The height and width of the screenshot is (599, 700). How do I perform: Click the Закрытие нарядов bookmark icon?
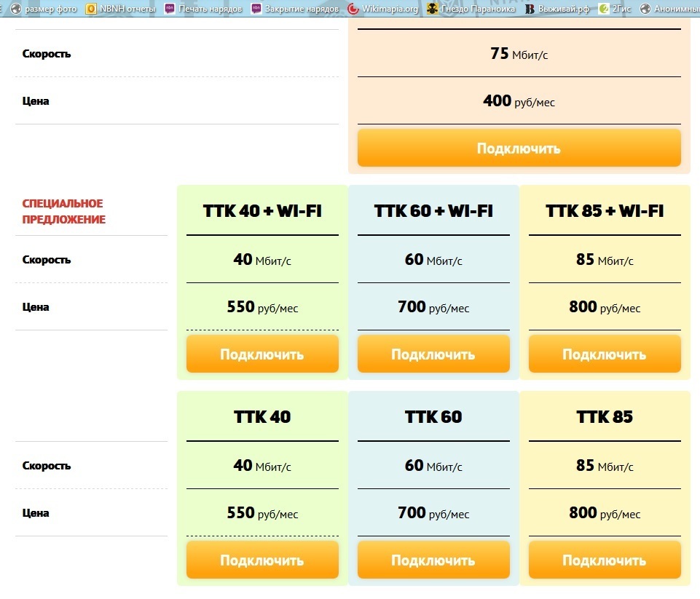click(x=256, y=9)
